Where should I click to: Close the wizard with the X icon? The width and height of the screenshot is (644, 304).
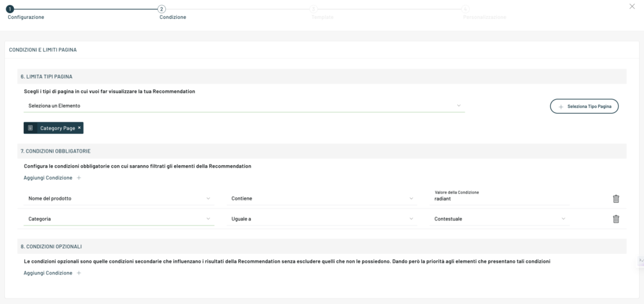click(632, 6)
